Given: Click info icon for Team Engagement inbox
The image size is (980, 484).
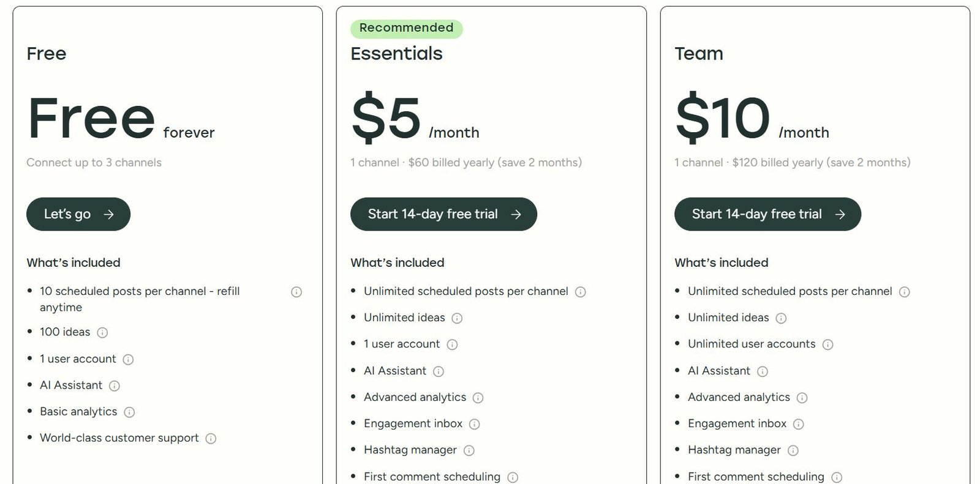Looking at the screenshot, I should pyautogui.click(x=798, y=424).
